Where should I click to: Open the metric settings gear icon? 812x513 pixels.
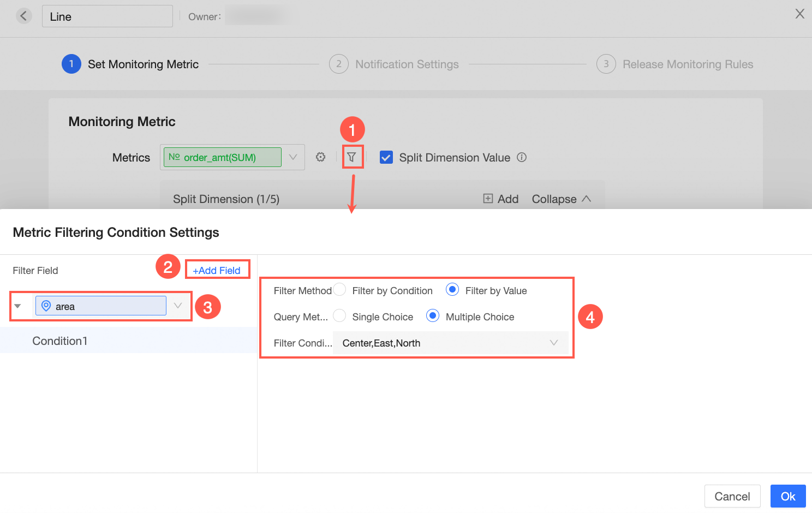320,157
